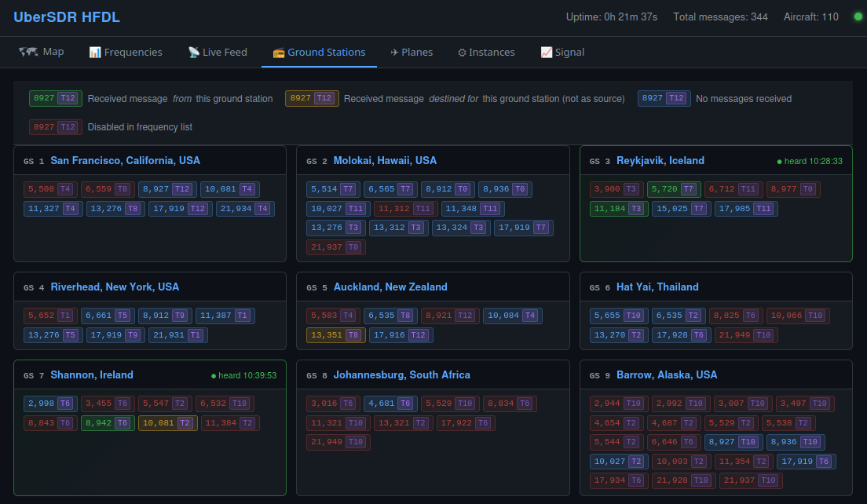Open the Frequencies tab
The height and width of the screenshot is (504, 867).
[126, 53]
